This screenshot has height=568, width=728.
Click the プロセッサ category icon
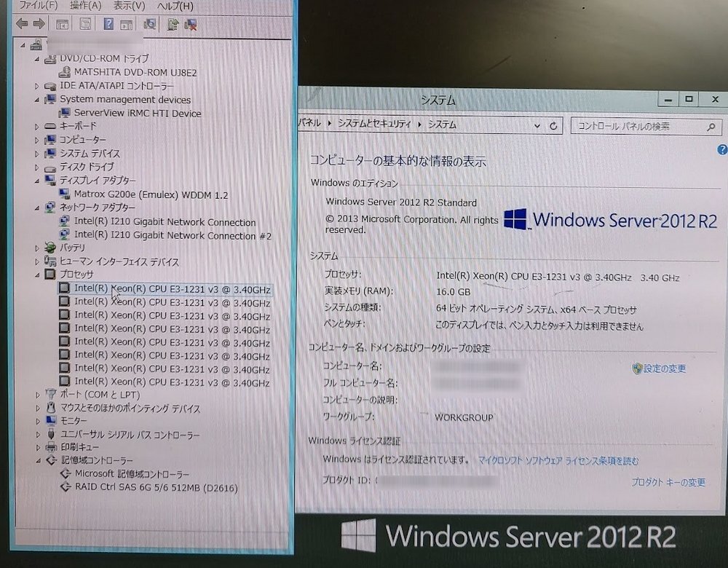coord(50,274)
